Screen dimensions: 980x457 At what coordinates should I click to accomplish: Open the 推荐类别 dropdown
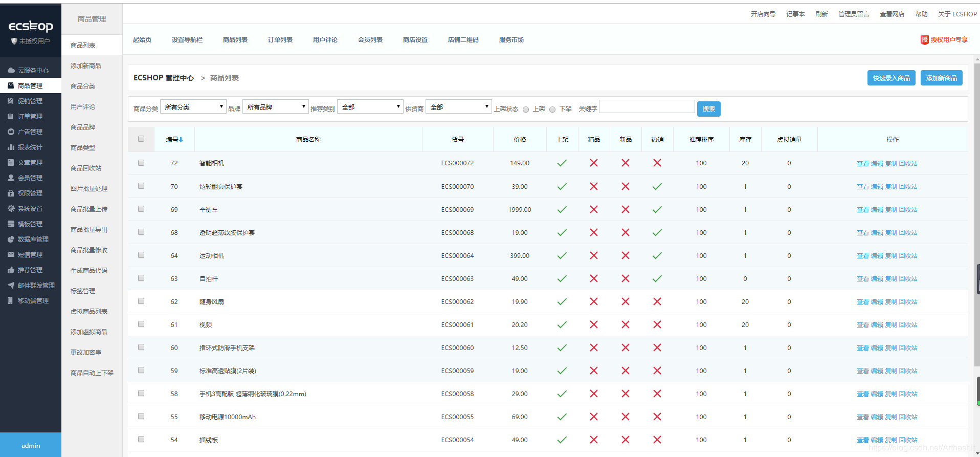370,107
